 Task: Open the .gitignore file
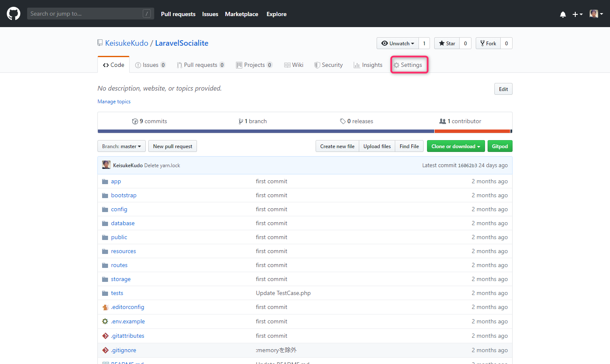(124, 350)
